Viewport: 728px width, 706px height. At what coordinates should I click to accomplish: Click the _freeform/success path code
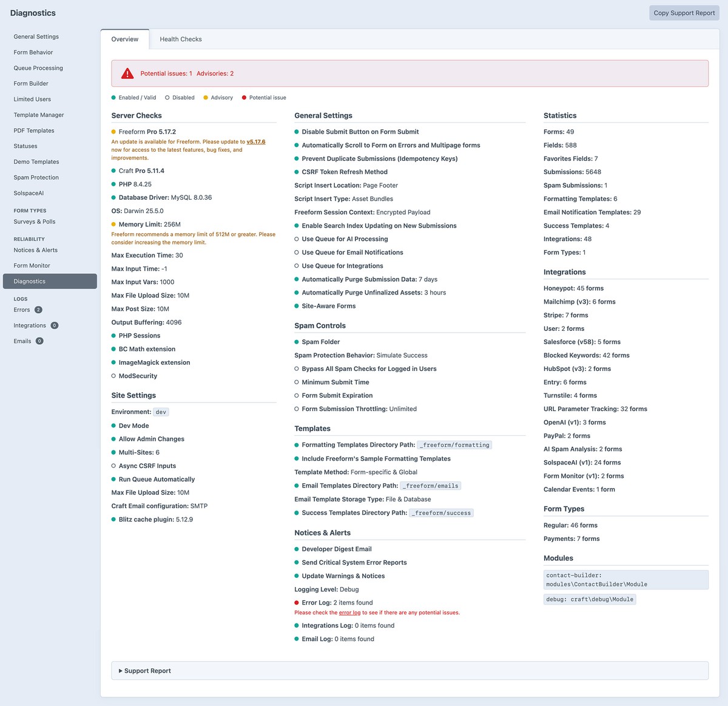click(441, 513)
